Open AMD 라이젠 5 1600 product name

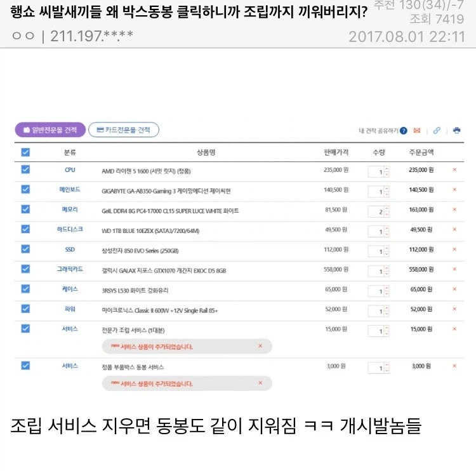[146, 171]
